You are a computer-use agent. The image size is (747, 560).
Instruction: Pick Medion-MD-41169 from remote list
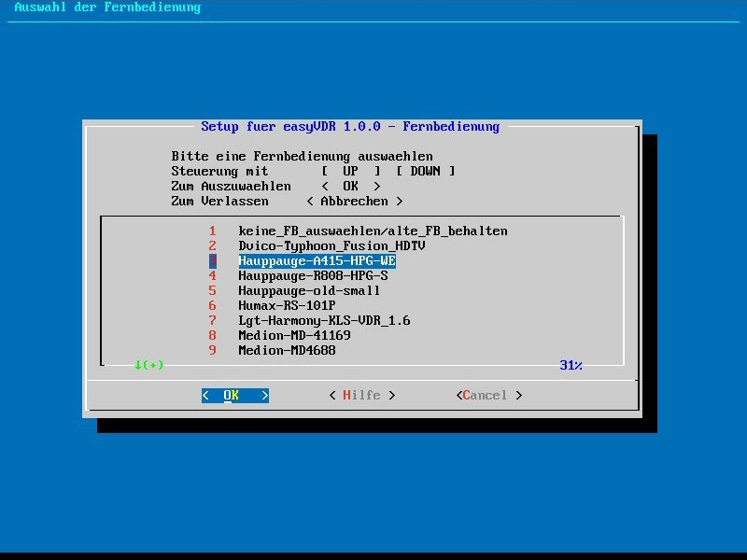294,335
